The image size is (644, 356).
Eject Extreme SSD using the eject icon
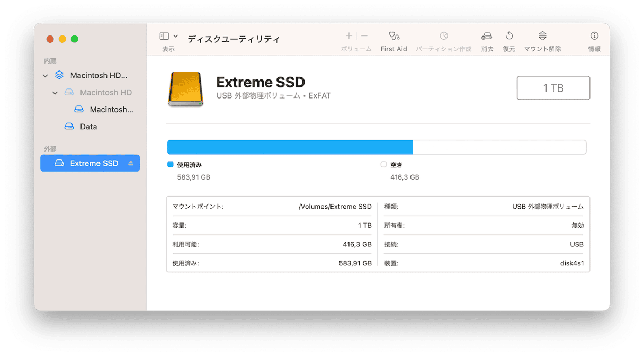click(x=131, y=163)
